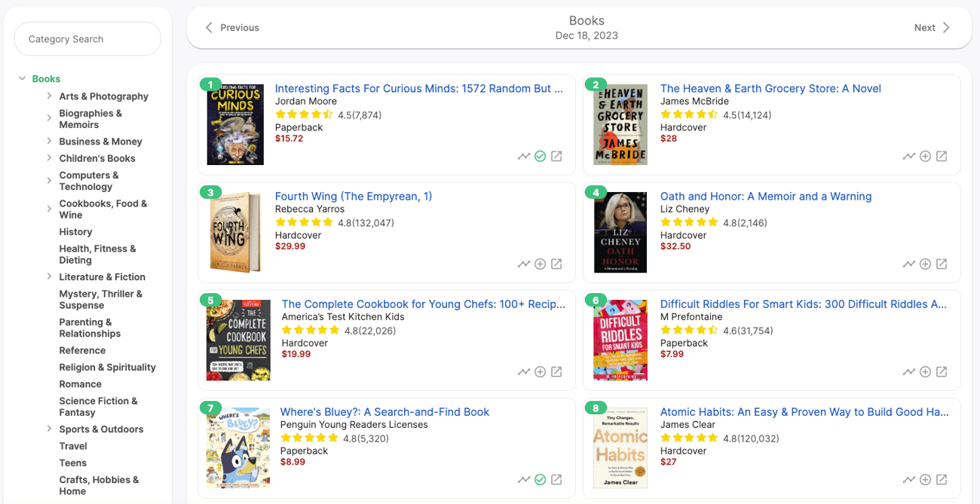Toggle green tracked checkmark on Interesting Facts card
This screenshot has width=980, height=504.
(541, 155)
